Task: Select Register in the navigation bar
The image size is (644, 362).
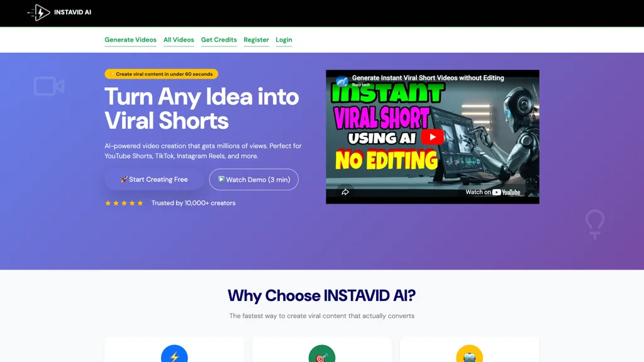Action: (x=257, y=40)
